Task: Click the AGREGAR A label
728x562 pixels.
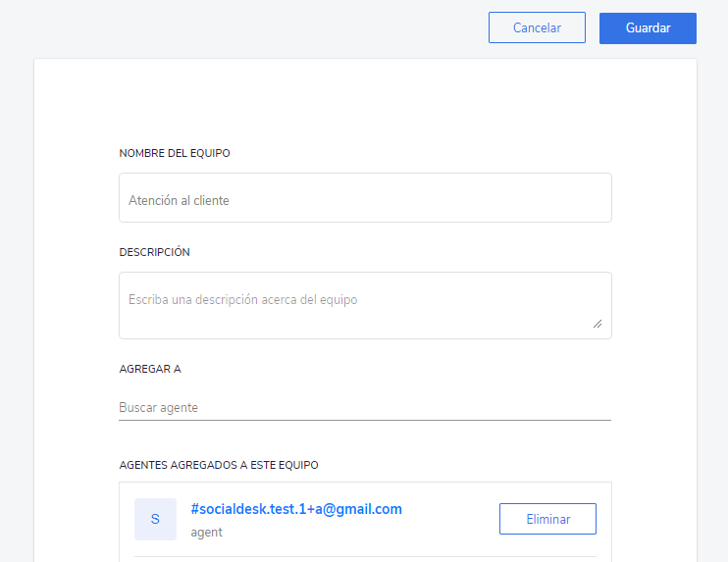Action: (x=150, y=369)
